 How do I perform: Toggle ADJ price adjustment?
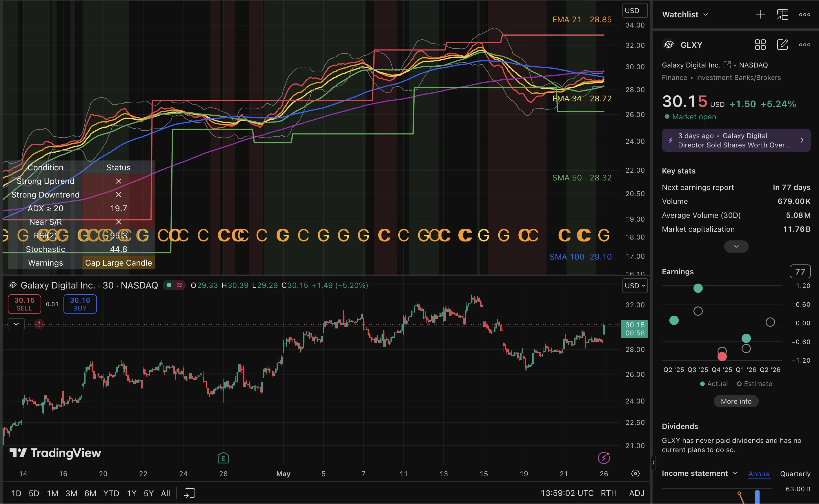click(637, 493)
